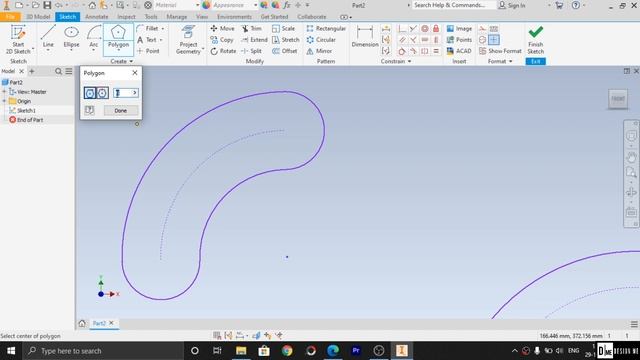
Task: Switch to the Annotate tab
Action: (97, 17)
